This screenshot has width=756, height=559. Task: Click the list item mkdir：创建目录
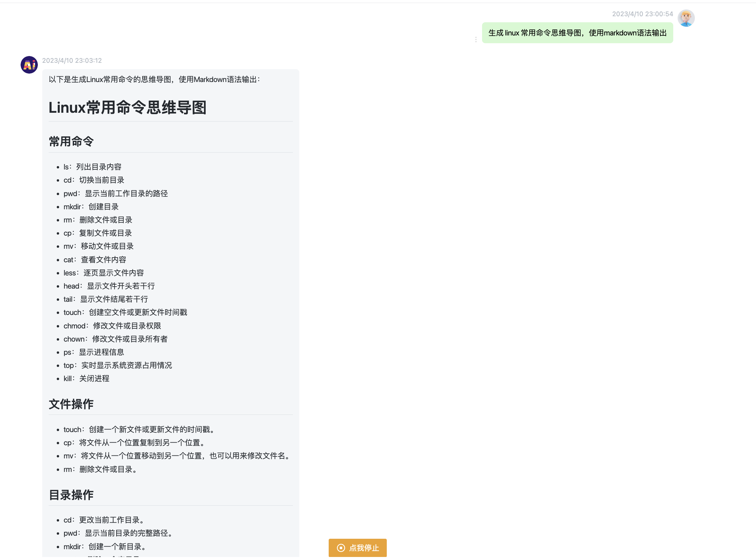[x=91, y=206]
